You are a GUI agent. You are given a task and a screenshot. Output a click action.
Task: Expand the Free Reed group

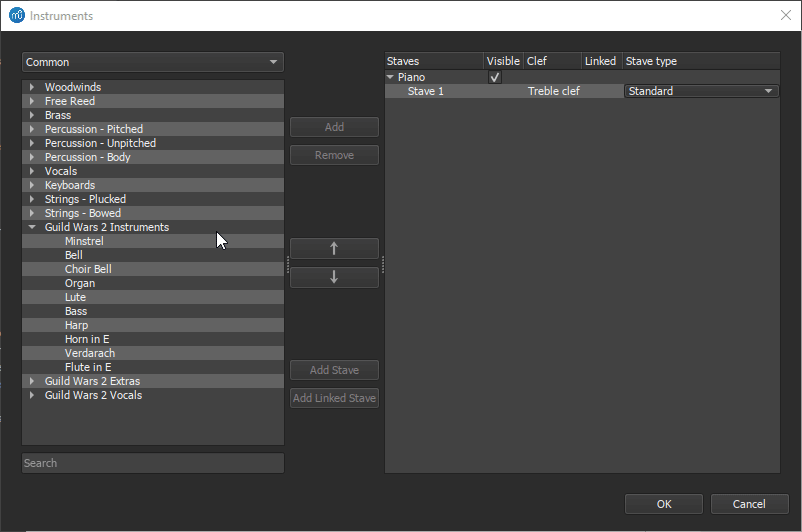click(x=32, y=101)
